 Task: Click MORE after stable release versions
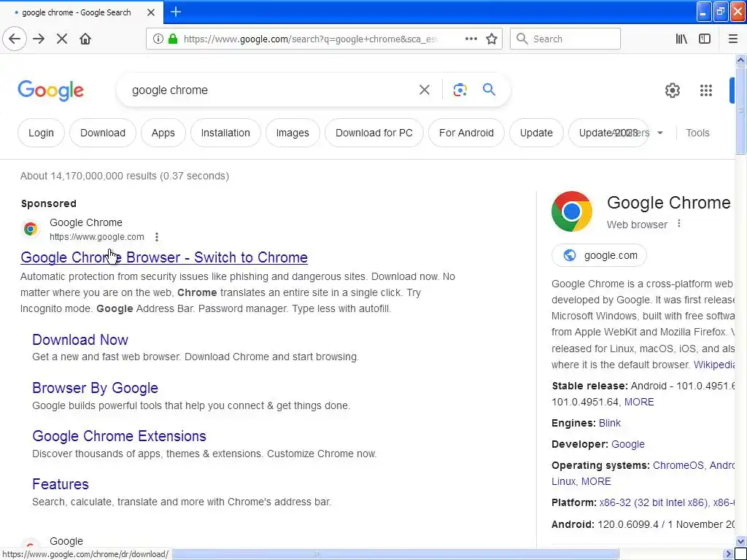639,402
